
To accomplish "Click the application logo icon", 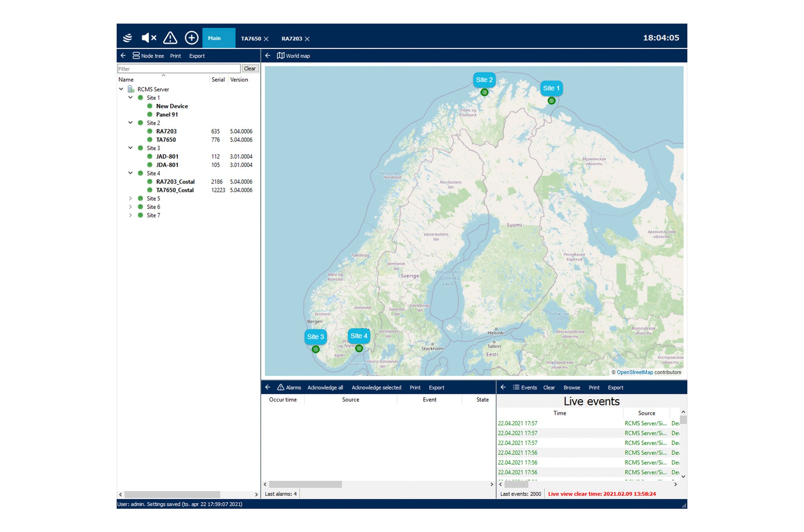I will pos(127,38).
